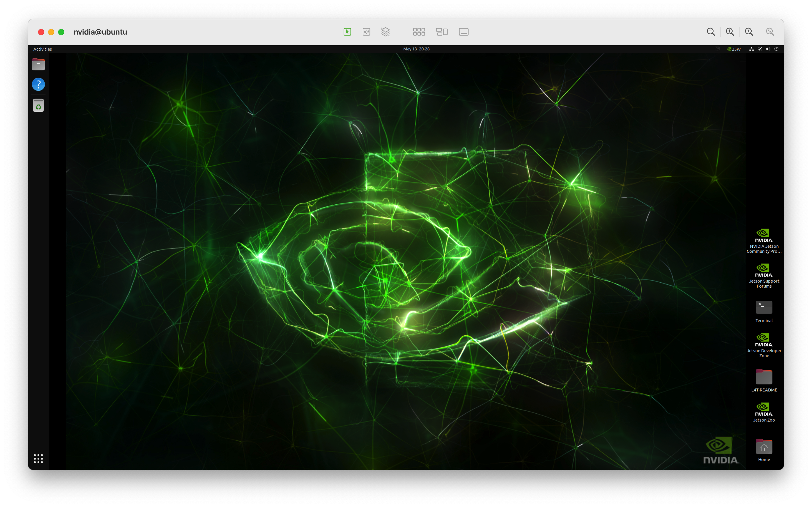This screenshot has height=507, width=812.
Task: Click the grid of displays icon
Action: [x=419, y=32]
